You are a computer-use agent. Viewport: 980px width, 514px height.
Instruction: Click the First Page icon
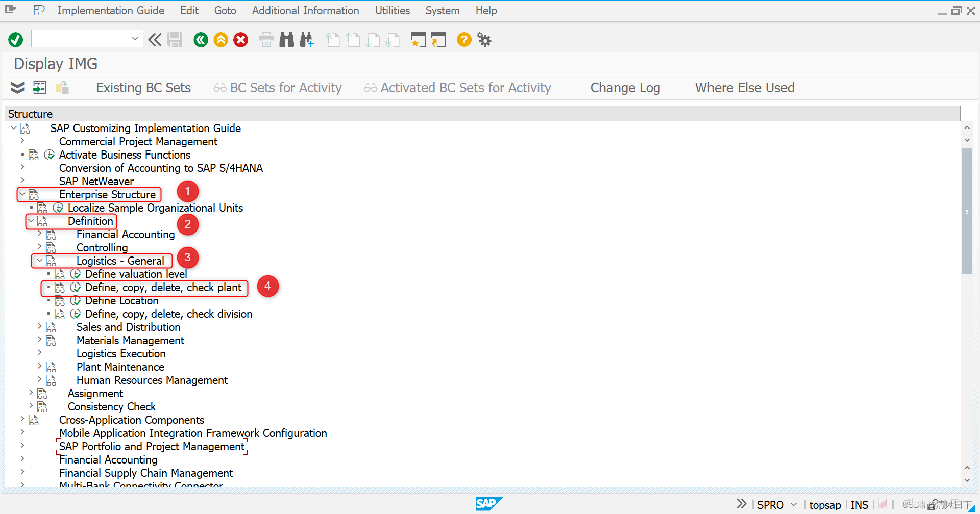point(332,40)
